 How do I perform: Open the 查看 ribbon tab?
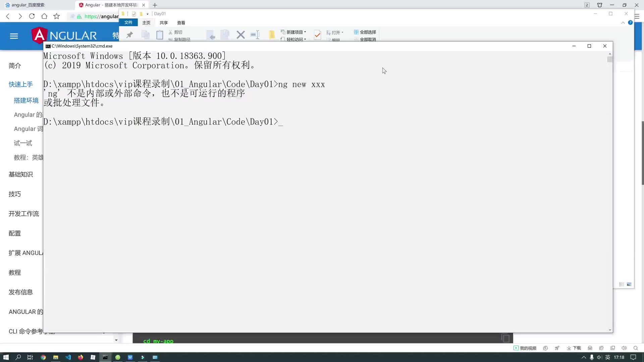pyautogui.click(x=181, y=23)
